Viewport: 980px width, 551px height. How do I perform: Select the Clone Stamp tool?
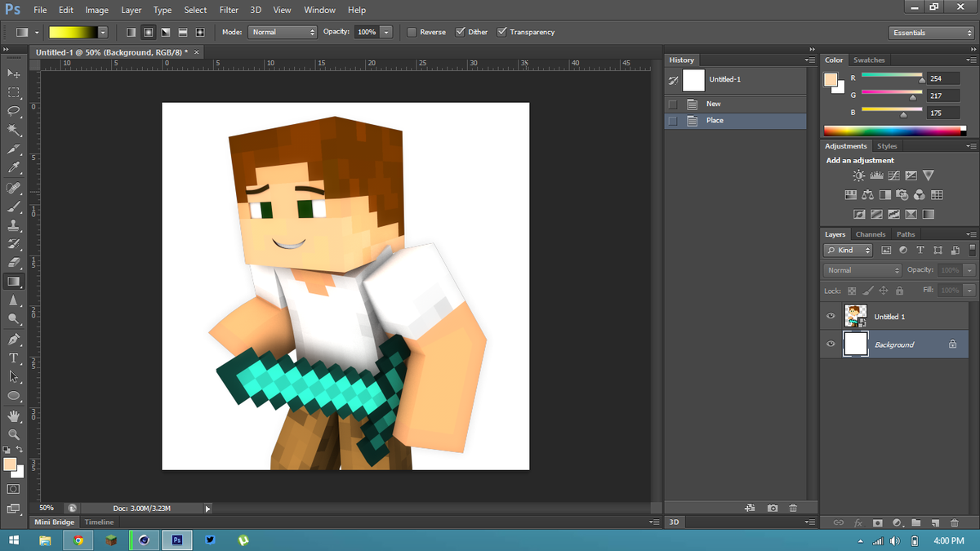[x=13, y=225]
